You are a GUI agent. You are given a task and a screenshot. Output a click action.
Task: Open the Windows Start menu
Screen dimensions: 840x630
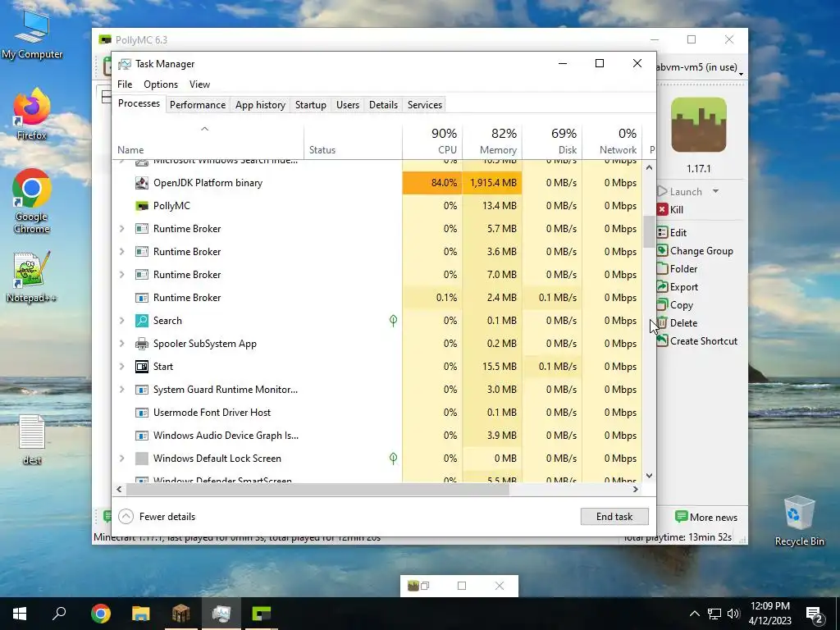pyautogui.click(x=20, y=614)
